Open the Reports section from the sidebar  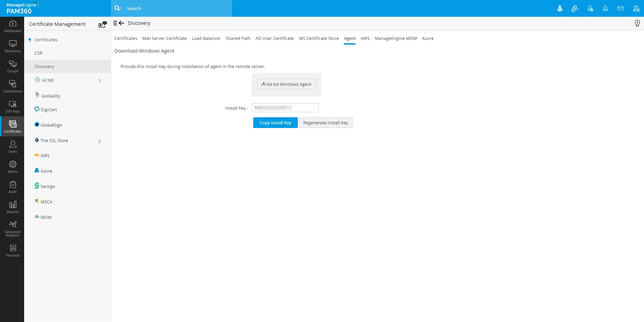click(x=12, y=207)
